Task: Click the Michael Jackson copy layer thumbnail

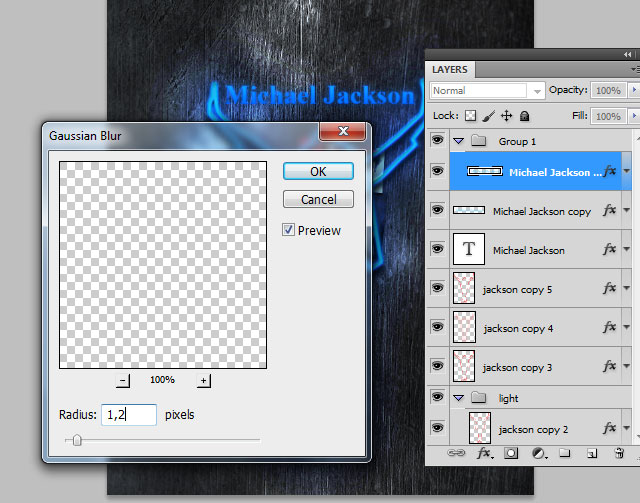Action: [469, 210]
